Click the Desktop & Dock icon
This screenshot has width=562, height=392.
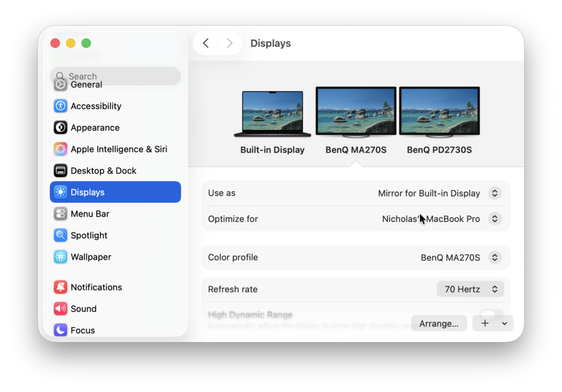(60, 171)
